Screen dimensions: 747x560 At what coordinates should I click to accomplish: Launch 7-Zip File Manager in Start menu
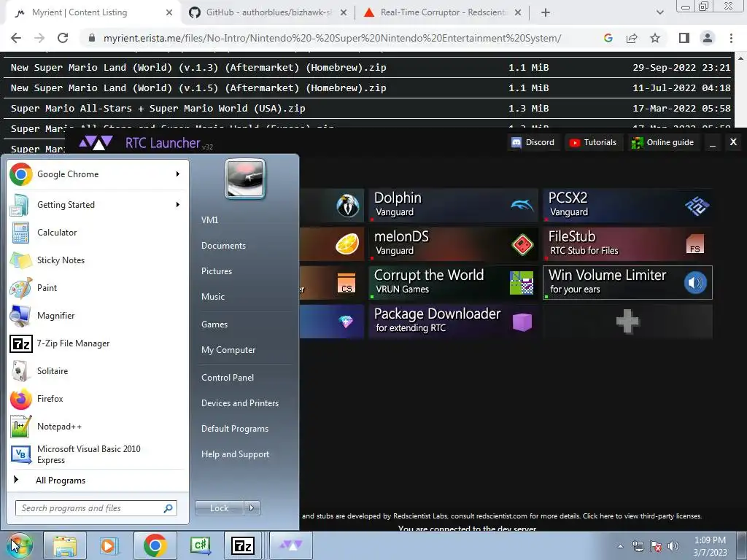click(x=96, y=343)
